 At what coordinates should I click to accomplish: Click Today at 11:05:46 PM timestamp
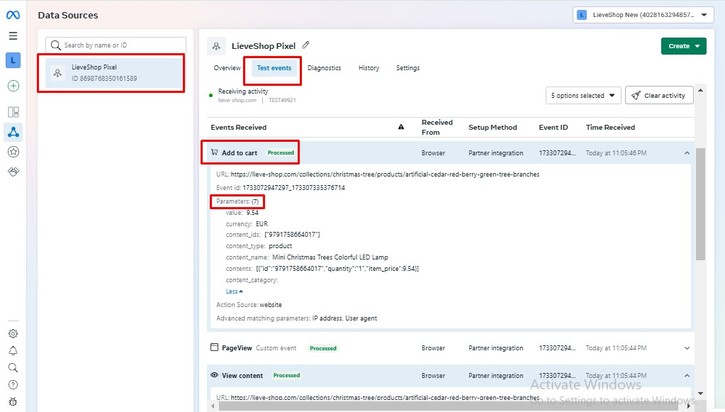point(616,153)
